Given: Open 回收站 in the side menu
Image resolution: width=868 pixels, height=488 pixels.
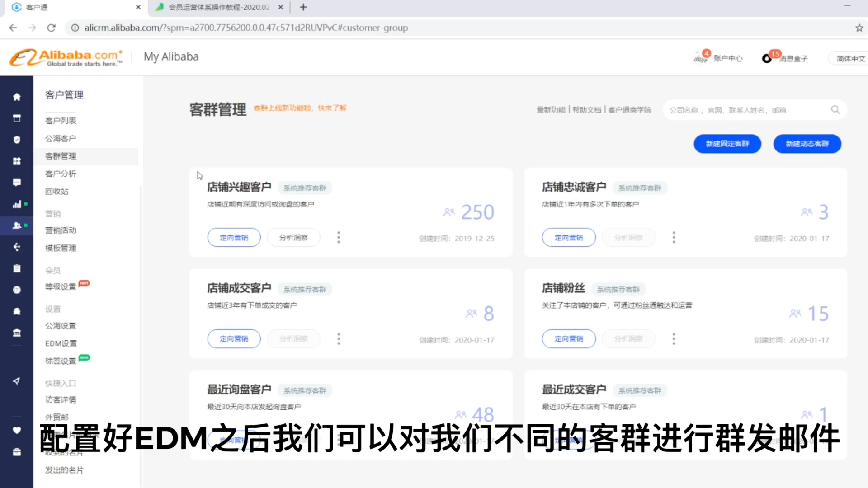Looking at the screenshot, I should (57, 191).
